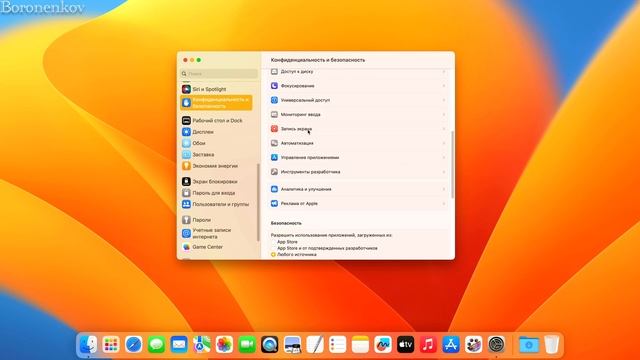
Task: Launch Launchpad from the Dock
Action: click(111, 345)
